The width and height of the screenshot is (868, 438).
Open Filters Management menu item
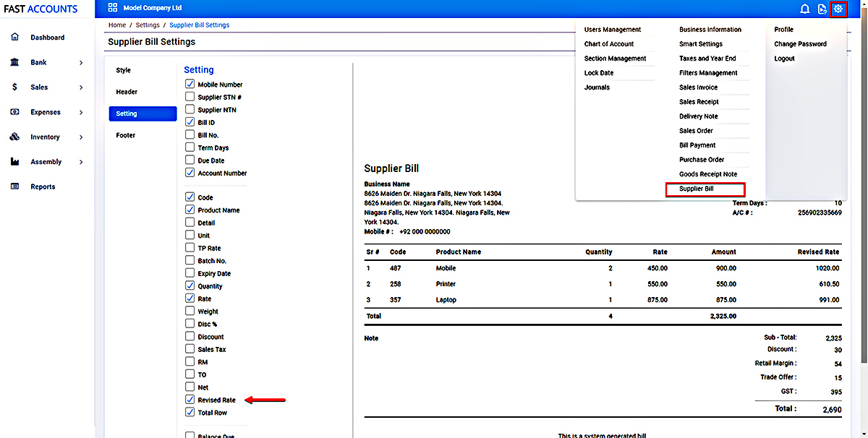click(x=708, y=73)
